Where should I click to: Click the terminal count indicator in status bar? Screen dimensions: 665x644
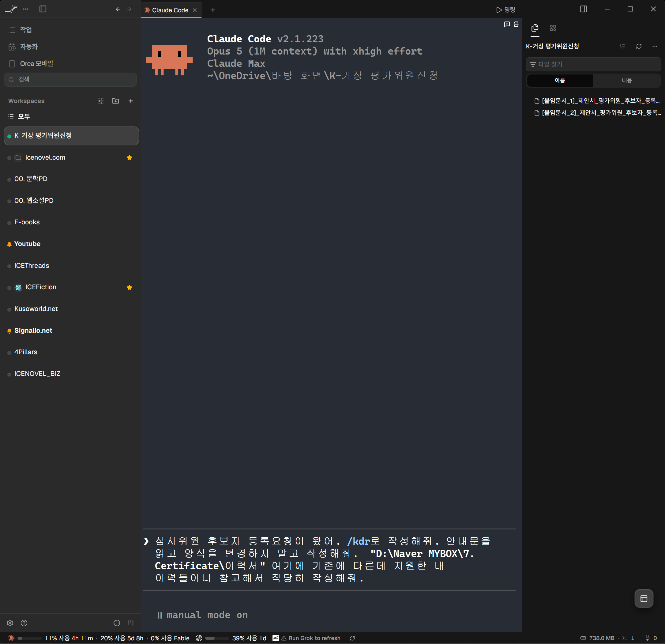pyautogui.click(x=628, y=638)
